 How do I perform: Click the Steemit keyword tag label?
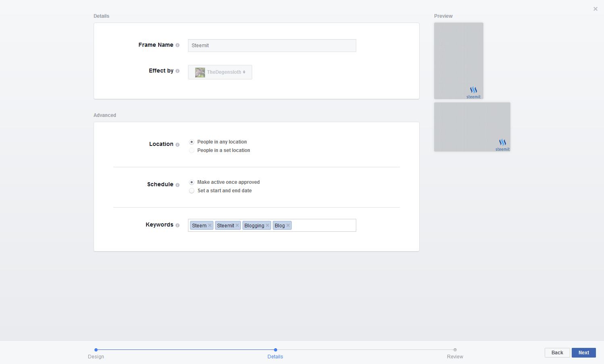point(226,226)
